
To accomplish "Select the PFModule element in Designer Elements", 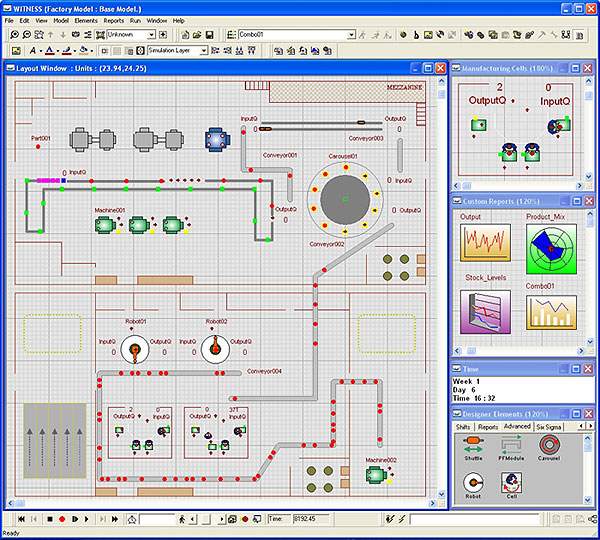I will (x=511, y=446).
